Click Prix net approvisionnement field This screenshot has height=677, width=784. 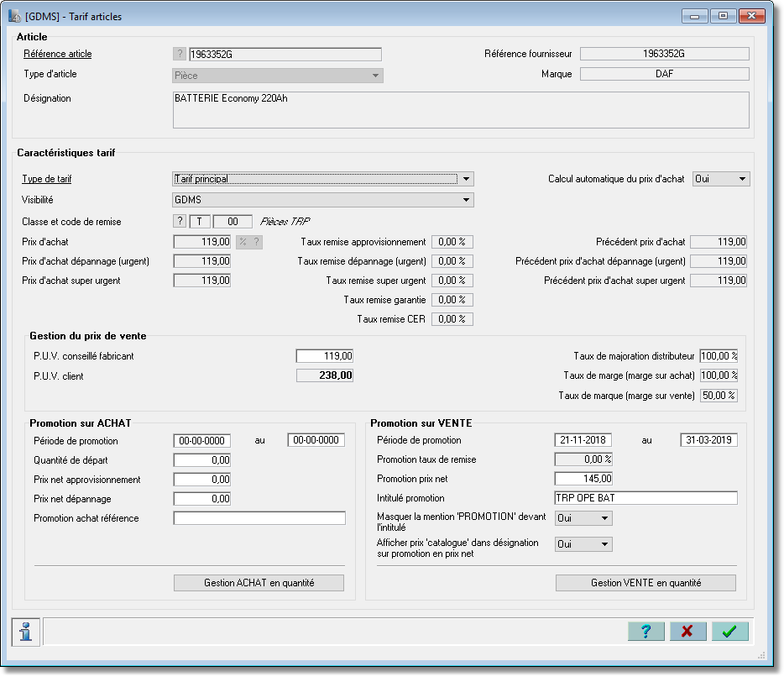point(202,480)
